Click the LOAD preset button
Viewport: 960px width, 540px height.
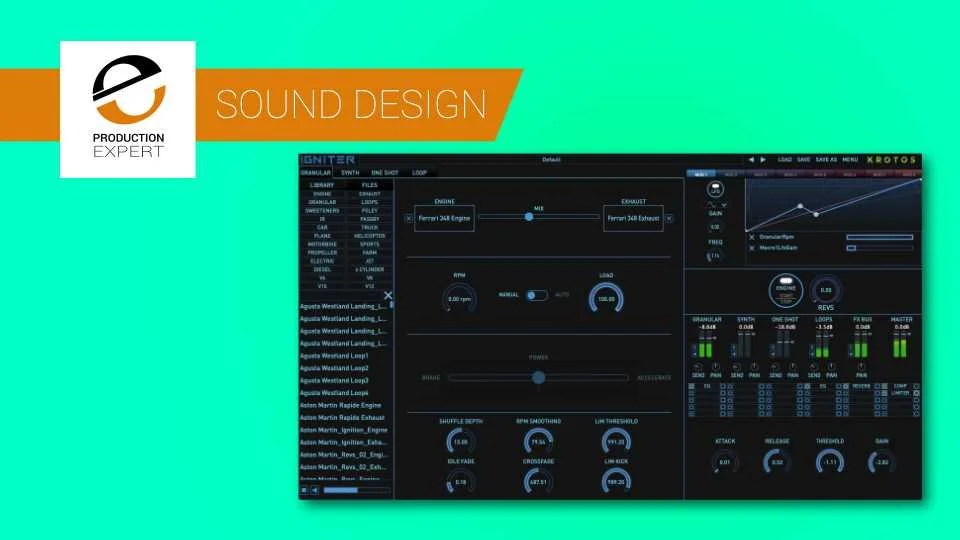(x=785, y=159)
